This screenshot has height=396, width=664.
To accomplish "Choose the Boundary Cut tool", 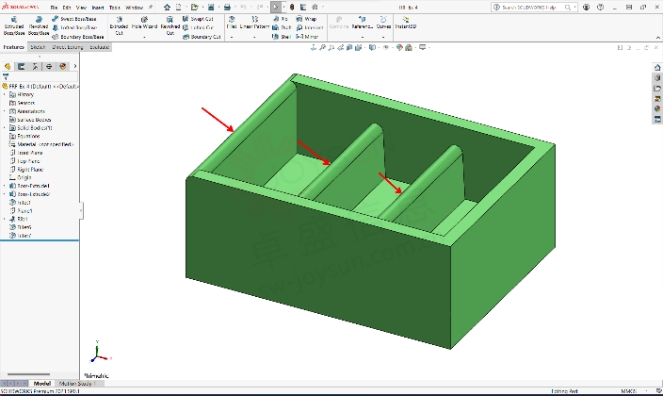I will (x=202, y=37).
